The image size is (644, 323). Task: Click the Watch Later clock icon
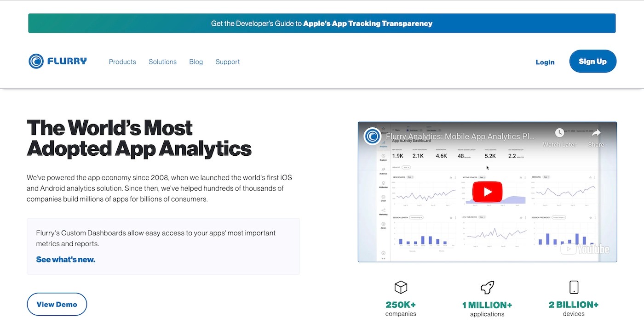click(x=559, y=133)
